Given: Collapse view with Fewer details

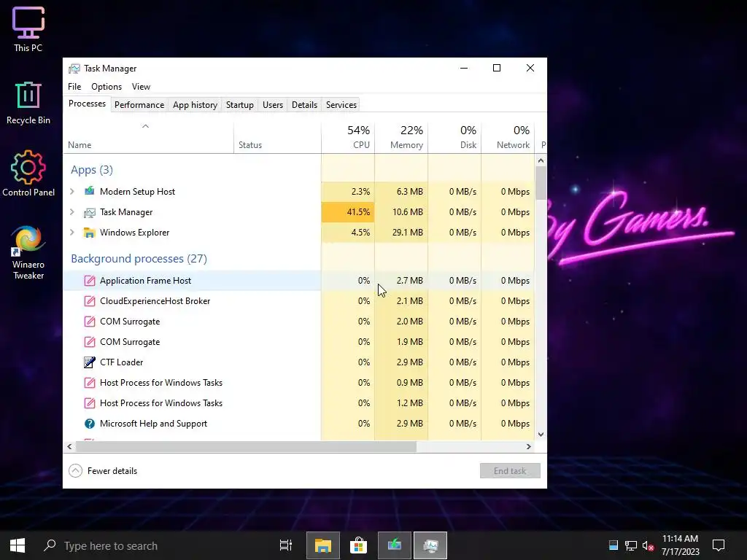Looking at the screenshot, I should pyautogui.click(x=103, y=471).
